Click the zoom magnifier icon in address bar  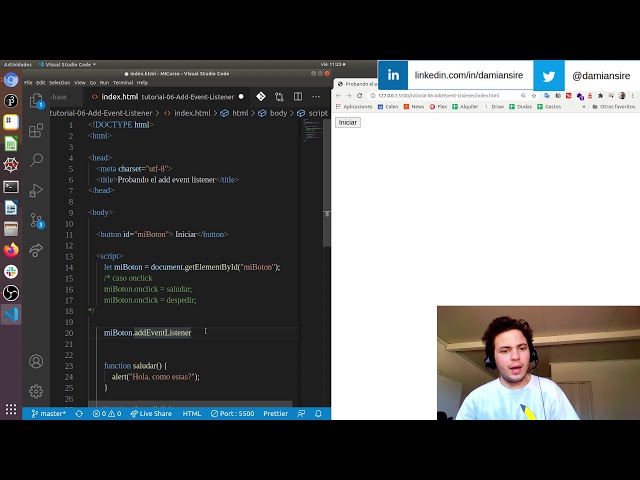pos(523,96)
